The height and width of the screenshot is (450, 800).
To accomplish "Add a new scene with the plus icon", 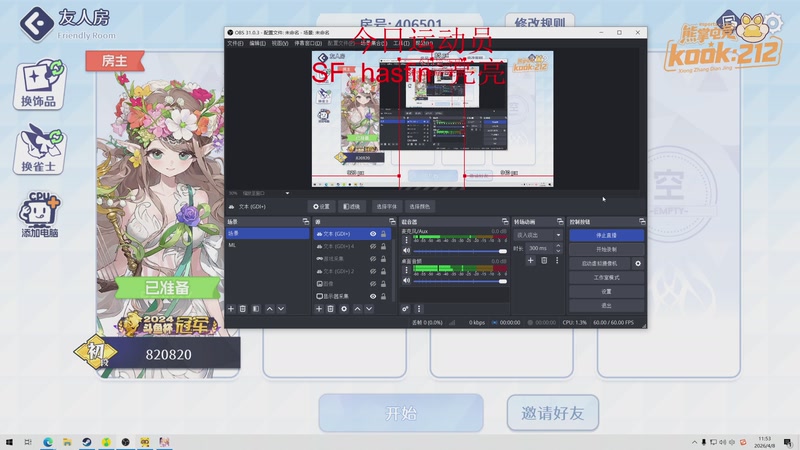I will click(231, 309).
